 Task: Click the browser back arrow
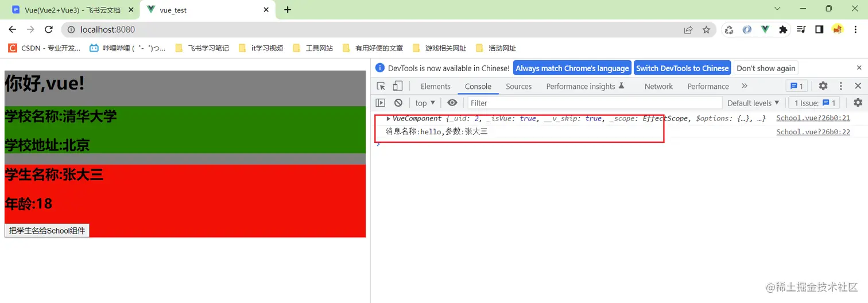13,29
